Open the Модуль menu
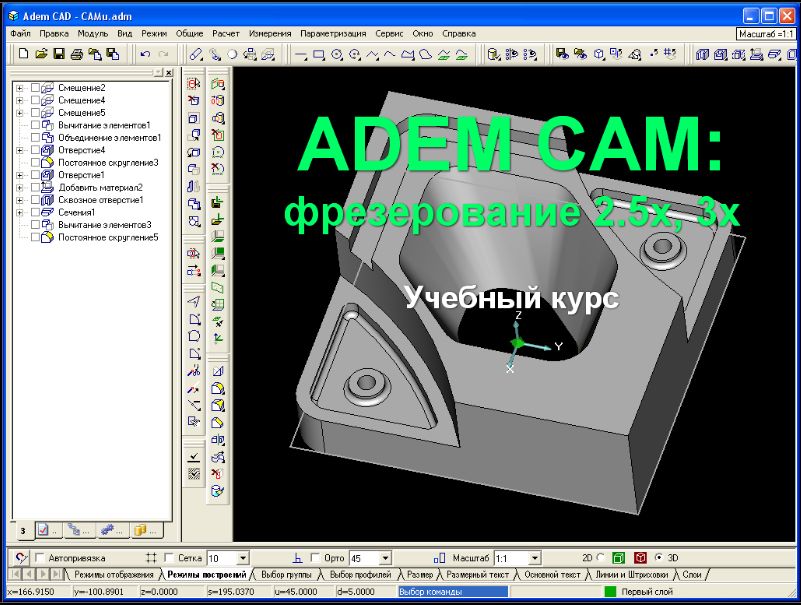The image size is (801, 605). 92,34
